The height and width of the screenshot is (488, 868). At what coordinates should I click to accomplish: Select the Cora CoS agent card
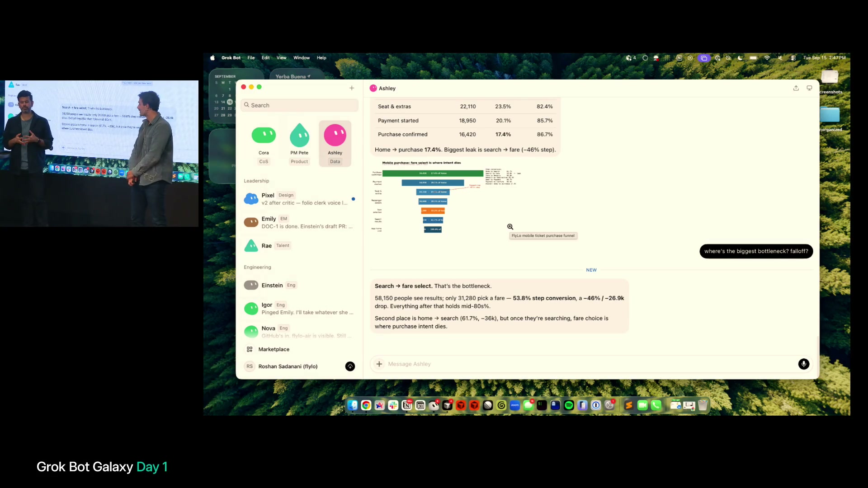coord(264,144)
